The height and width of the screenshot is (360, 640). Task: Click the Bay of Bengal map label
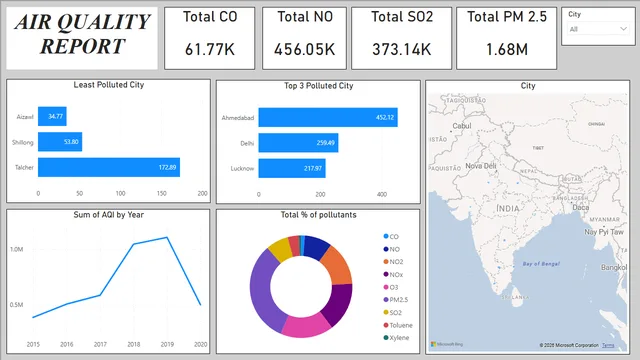tap(541, 264)
